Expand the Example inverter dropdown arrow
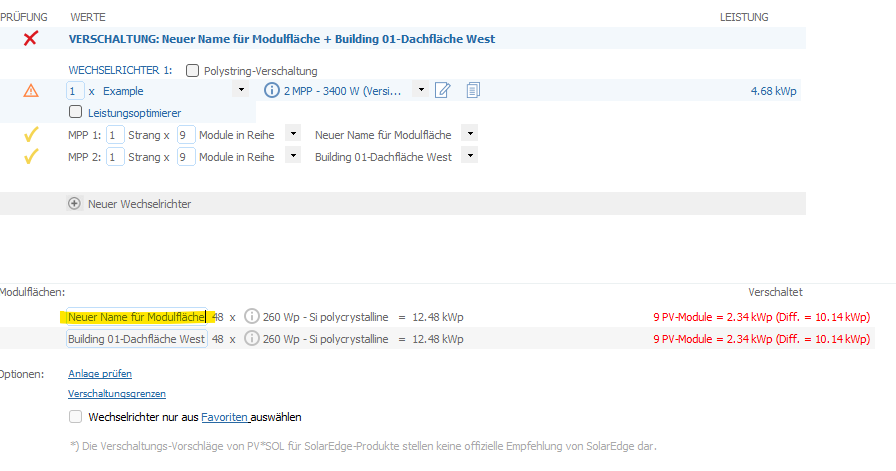The image size is (896, 471). 241,90
